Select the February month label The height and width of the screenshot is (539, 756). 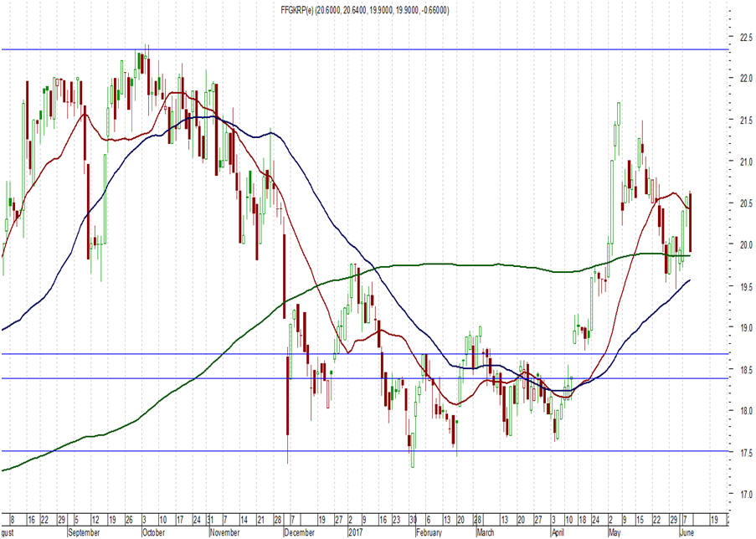click(429, 533)
